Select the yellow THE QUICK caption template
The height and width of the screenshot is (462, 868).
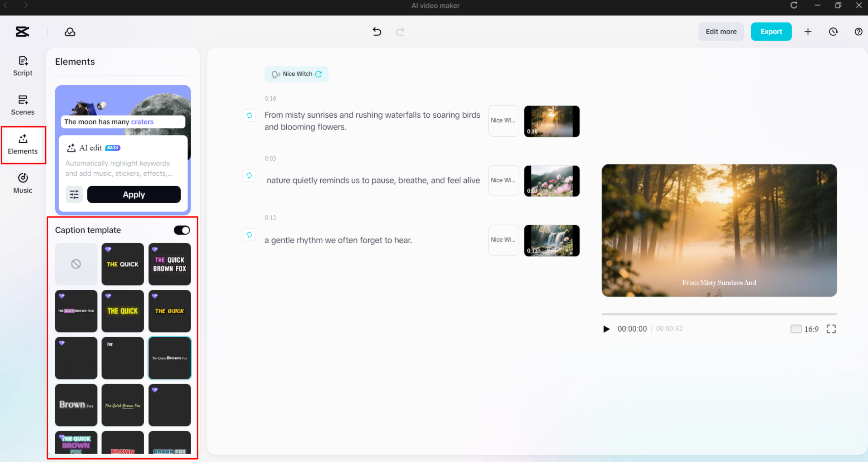click(x=122, y=311)
